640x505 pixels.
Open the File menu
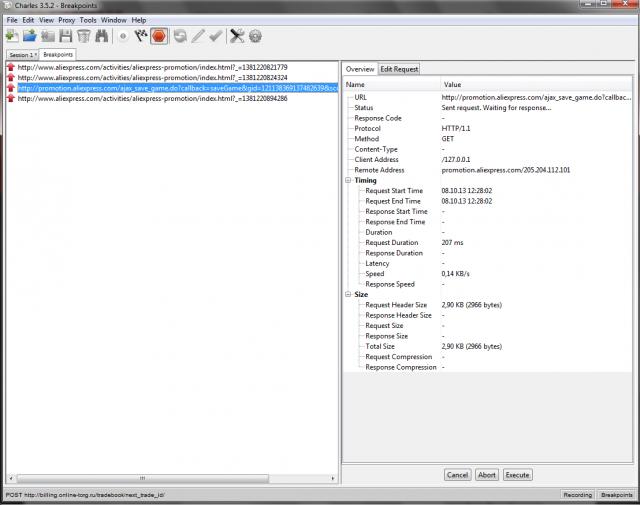[x=12, y=20]
